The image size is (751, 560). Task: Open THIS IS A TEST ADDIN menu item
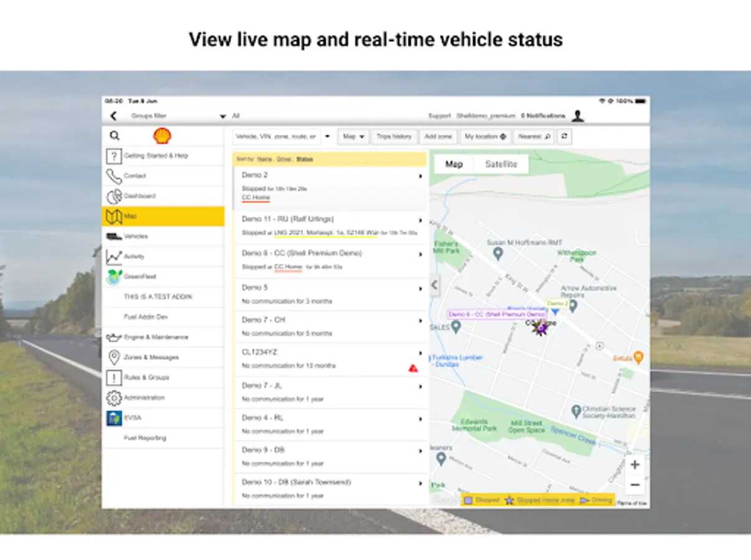(163, 297)
